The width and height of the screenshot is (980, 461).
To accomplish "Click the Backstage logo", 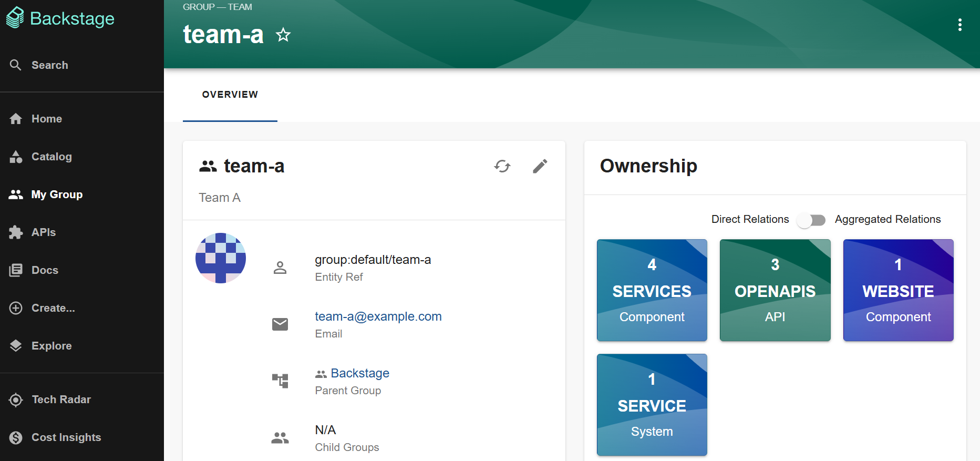I will pyautogui.click(x=60, y=18).
